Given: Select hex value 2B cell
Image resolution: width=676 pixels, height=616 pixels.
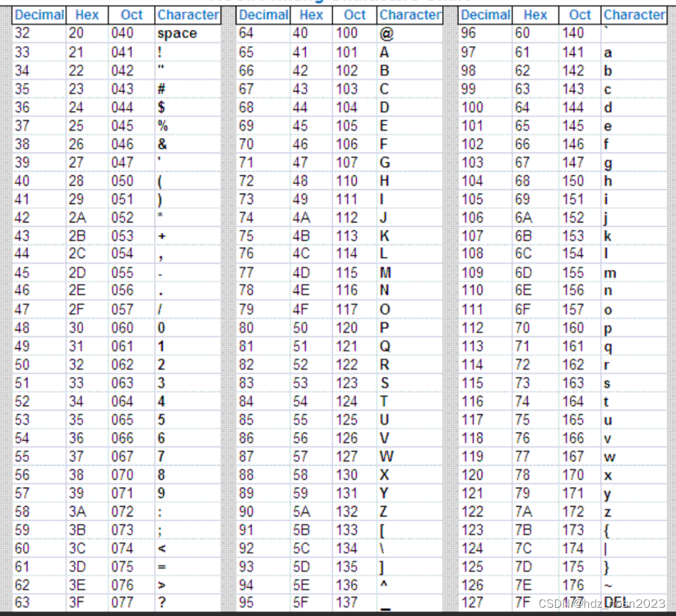Looking at the screenshot, I should click(x=87, y=236).
